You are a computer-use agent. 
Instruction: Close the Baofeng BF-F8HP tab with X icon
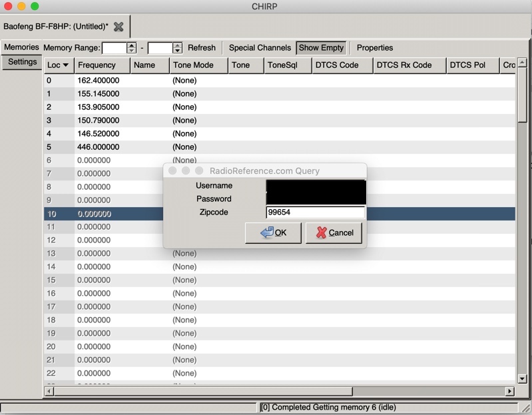click(x=119, y=27)
